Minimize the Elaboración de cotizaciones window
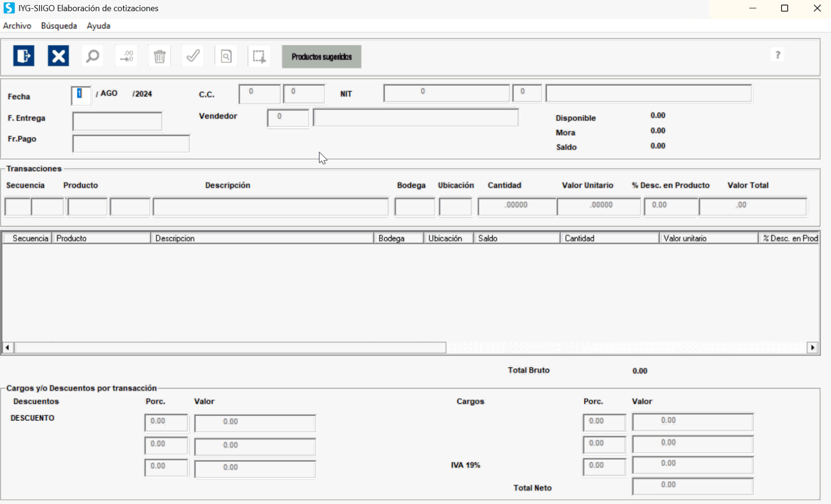The width and height of the screenshot is (831, 504). pos(753,8)
